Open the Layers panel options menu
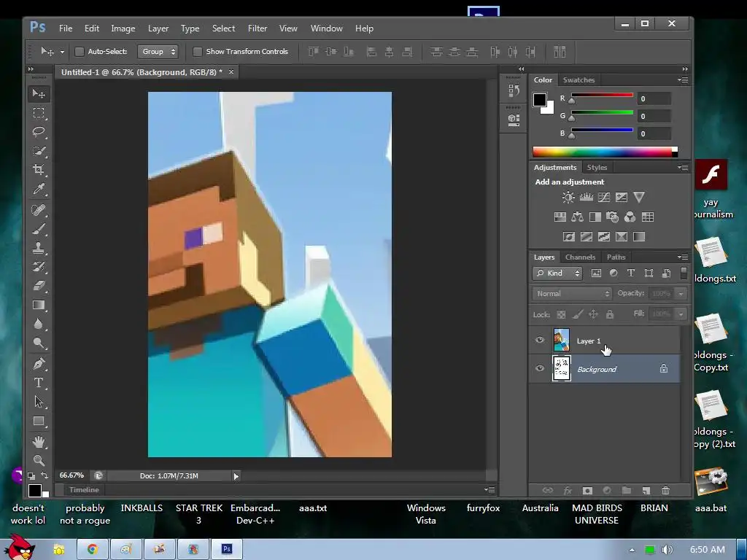Viewport: 747px width, 560px height. (683, 257)
